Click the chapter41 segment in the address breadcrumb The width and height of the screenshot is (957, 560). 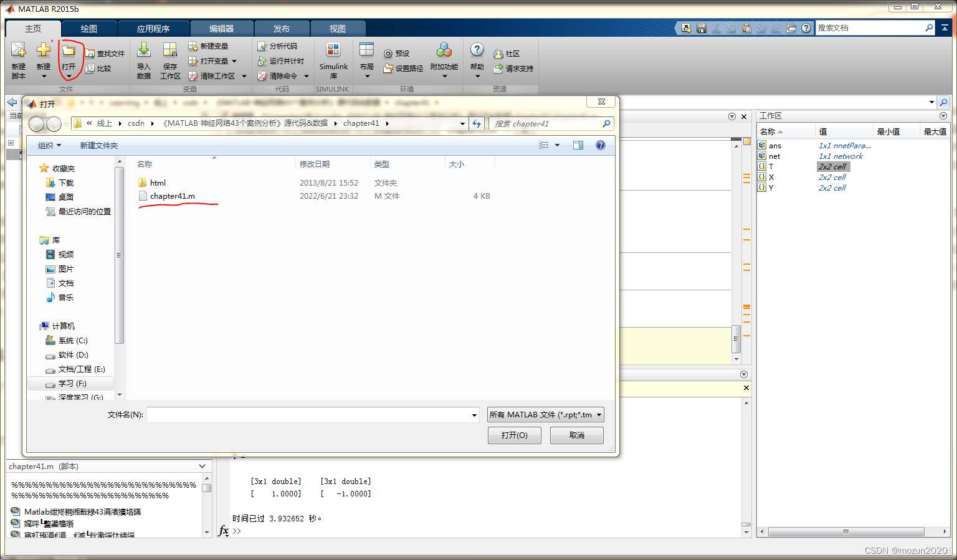pos(361,123)
